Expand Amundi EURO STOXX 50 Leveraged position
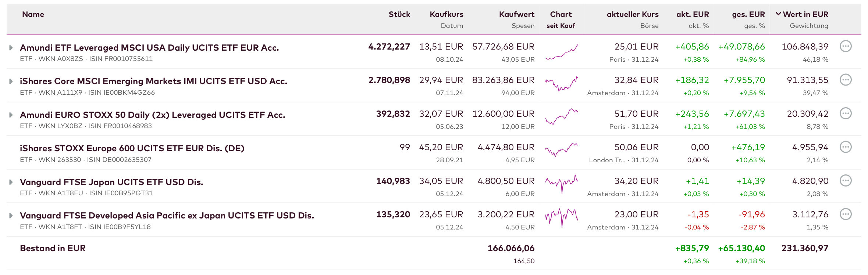The width and height of the screenshot is (868, 275). point(11,115)
